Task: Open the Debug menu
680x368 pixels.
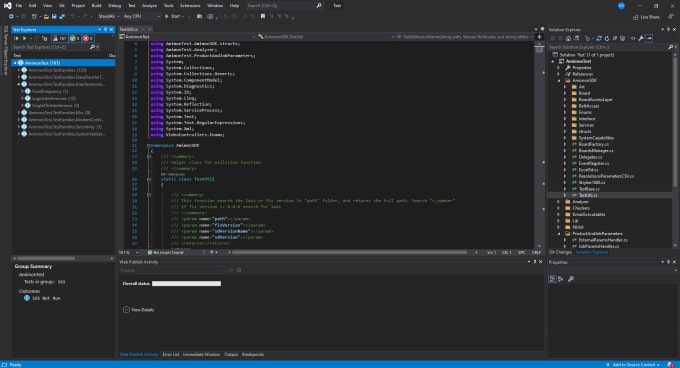Action: (x=114, y=6)
